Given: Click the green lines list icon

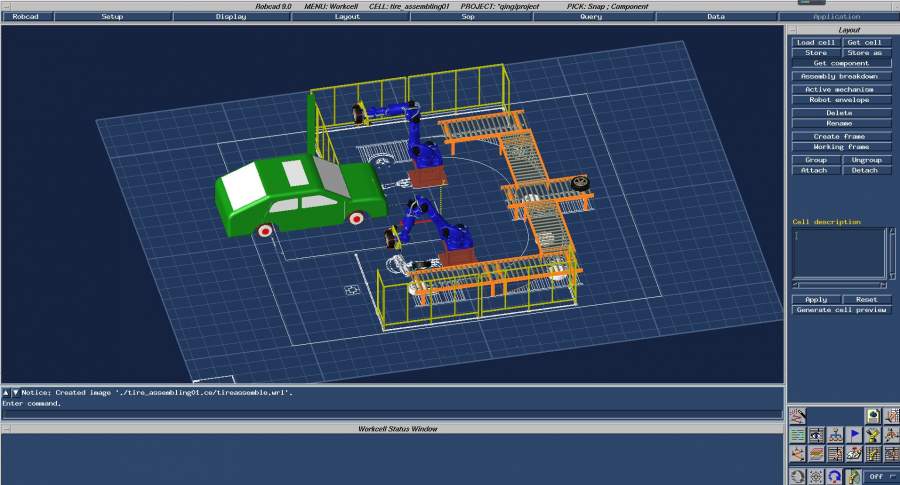Looking at the screenshot, I should (x=797, y=435).
